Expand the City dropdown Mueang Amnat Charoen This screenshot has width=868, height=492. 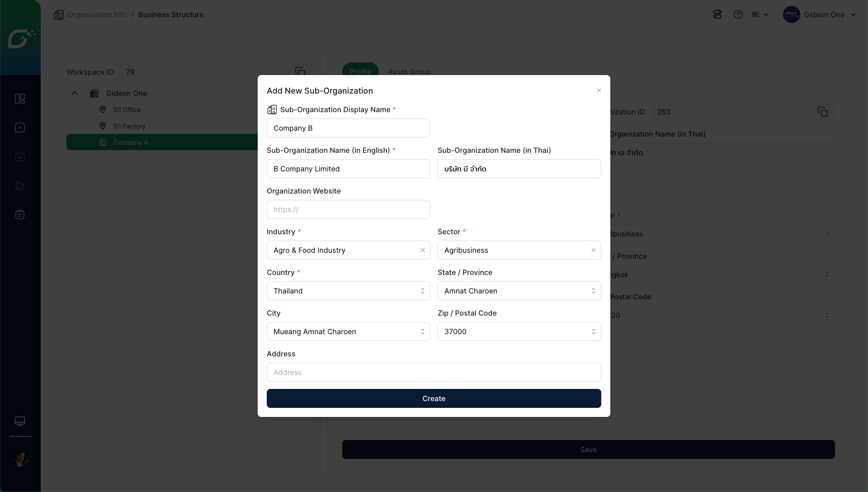348,331
